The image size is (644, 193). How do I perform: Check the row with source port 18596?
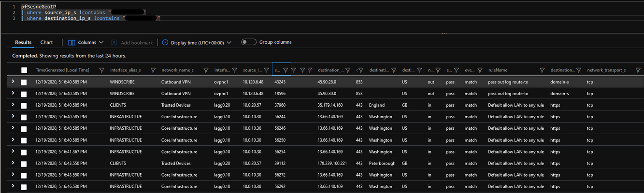pos(24,94)
